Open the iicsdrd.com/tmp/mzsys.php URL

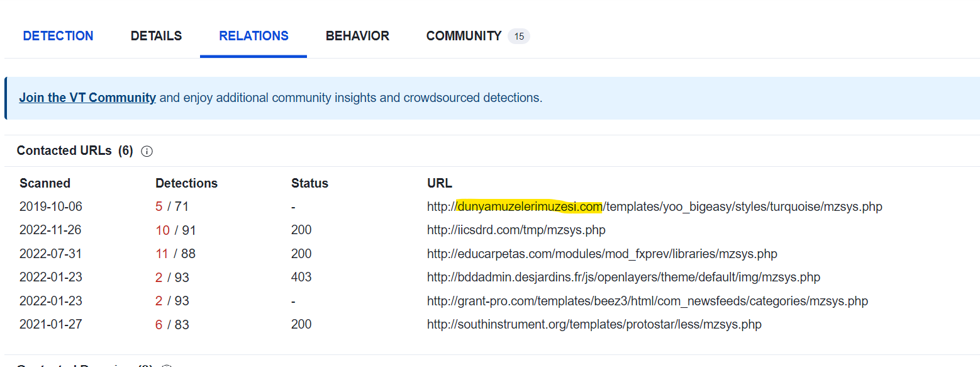516,230
